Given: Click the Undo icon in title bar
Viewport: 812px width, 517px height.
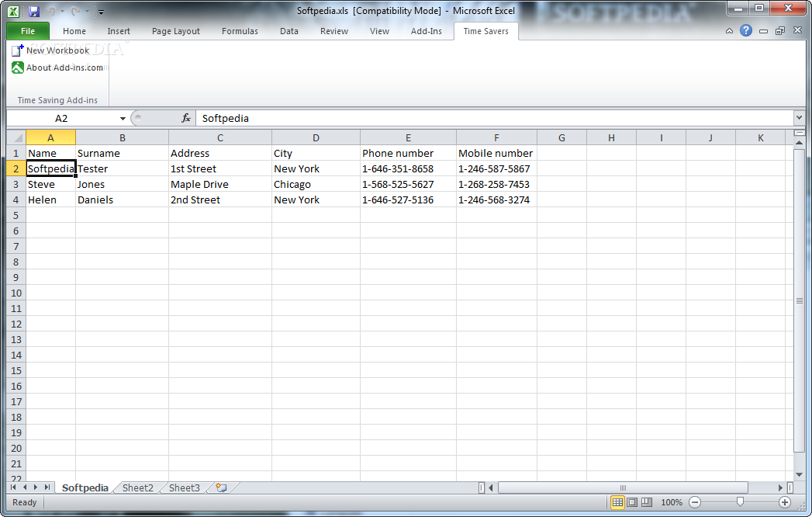Looking at the screenshot, I should coord(50,12).
